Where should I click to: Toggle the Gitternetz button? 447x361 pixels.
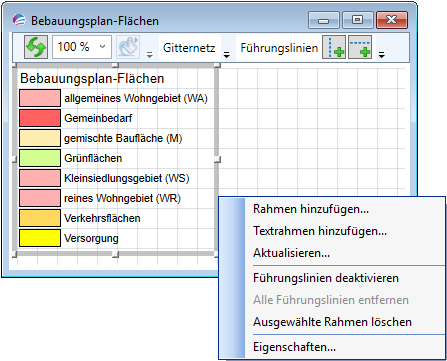189,48
